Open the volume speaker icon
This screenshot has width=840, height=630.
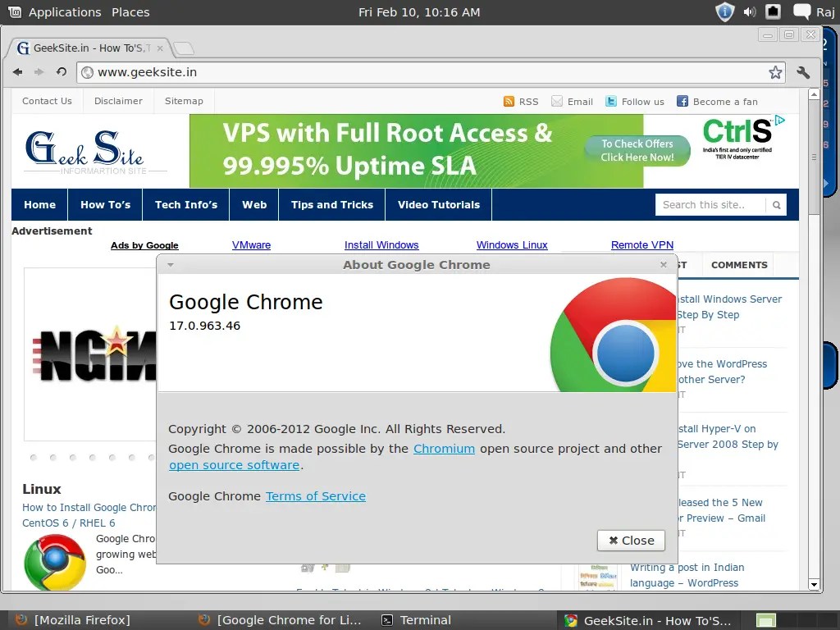click(750, 11)
